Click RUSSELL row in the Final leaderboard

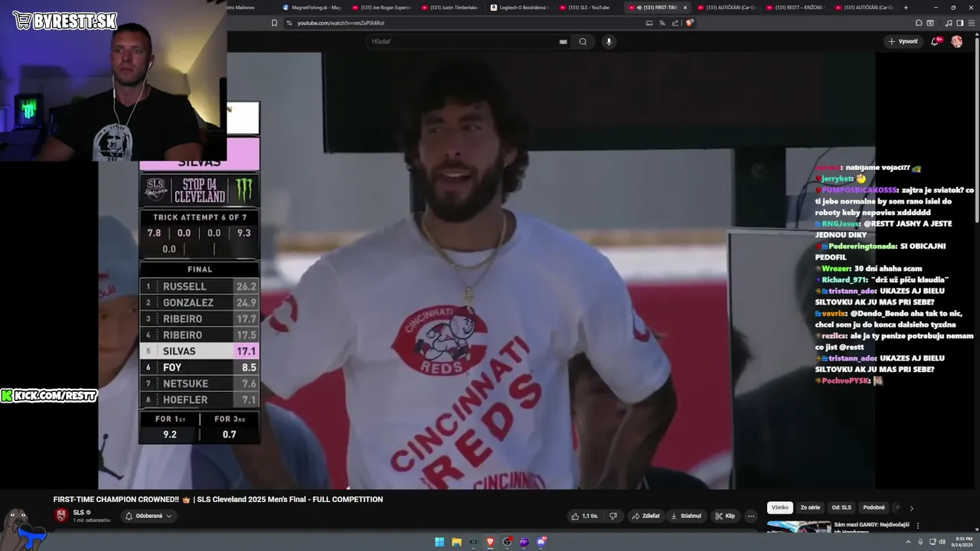201,286
